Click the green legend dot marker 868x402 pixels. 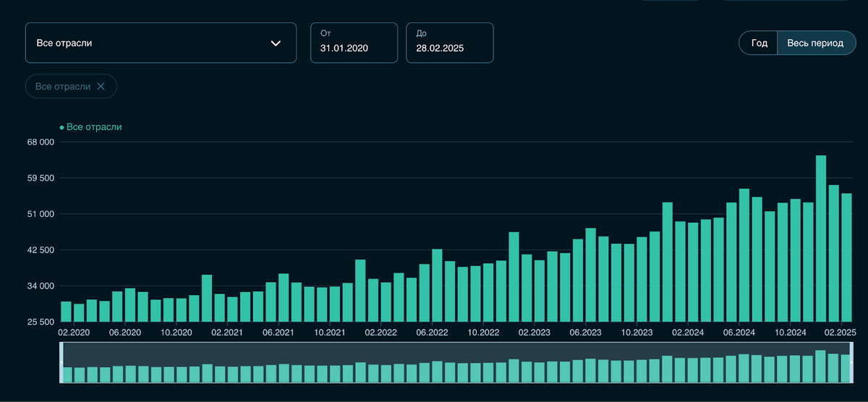pos(61,128)
